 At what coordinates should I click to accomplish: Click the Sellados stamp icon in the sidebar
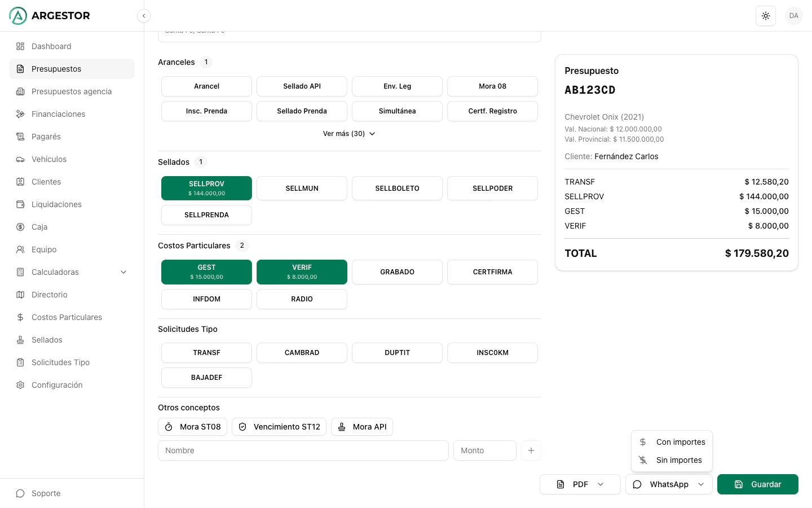click(20, 340)
